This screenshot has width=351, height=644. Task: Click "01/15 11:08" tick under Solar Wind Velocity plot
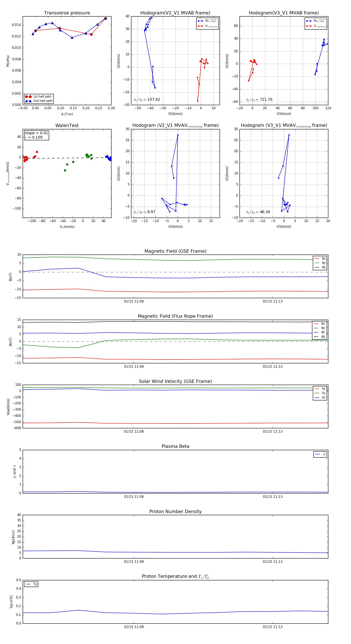(x=134, y=432)
